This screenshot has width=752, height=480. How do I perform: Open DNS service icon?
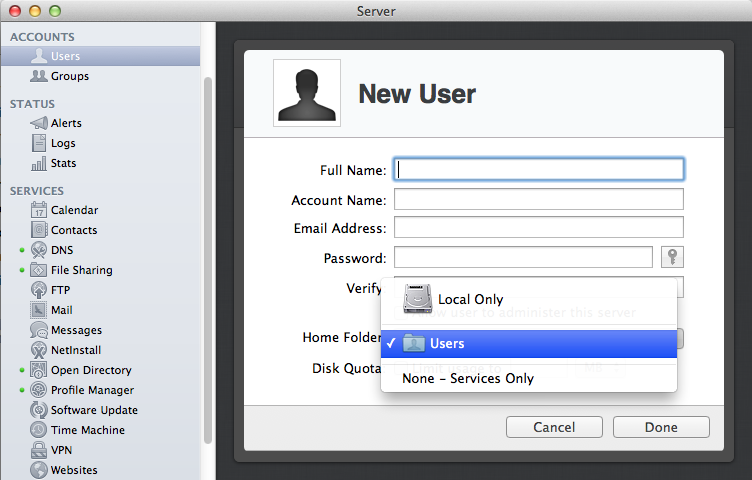pyautogui.click(x=39, y=250)
